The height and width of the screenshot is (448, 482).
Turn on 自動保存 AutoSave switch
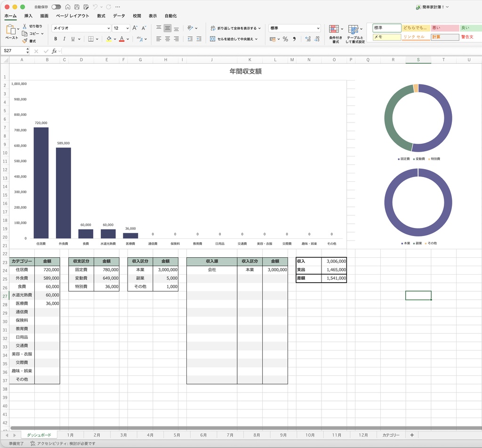(56, 7)
